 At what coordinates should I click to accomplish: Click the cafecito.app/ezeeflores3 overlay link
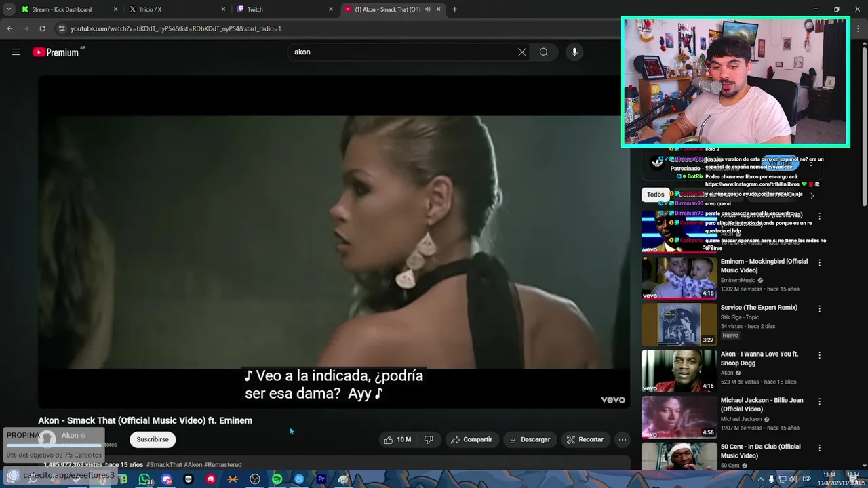[68, 475]
